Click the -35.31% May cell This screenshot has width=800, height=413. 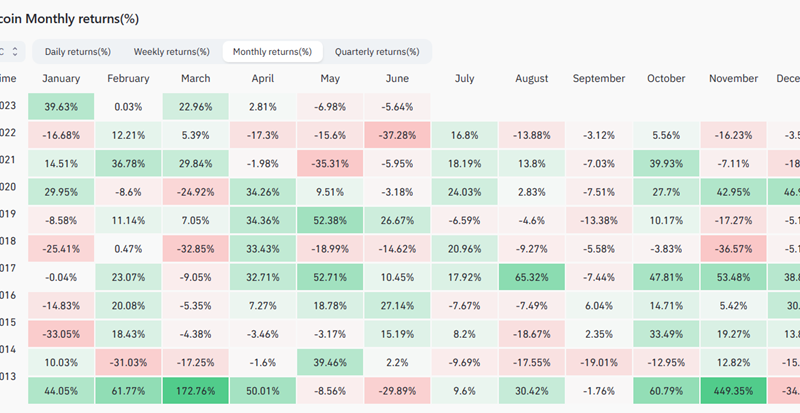click(330, 164)
